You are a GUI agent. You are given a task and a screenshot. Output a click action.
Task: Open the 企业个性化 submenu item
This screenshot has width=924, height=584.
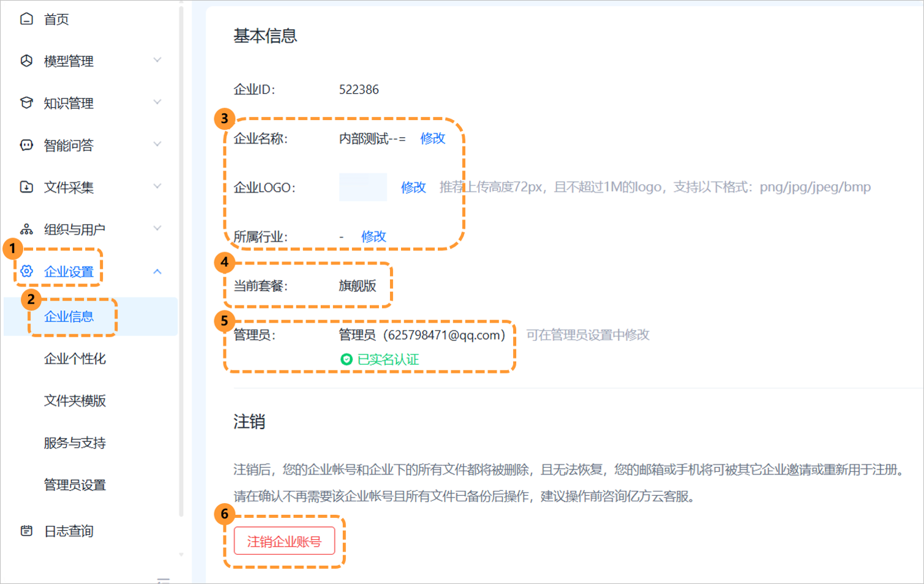[75, 359]
